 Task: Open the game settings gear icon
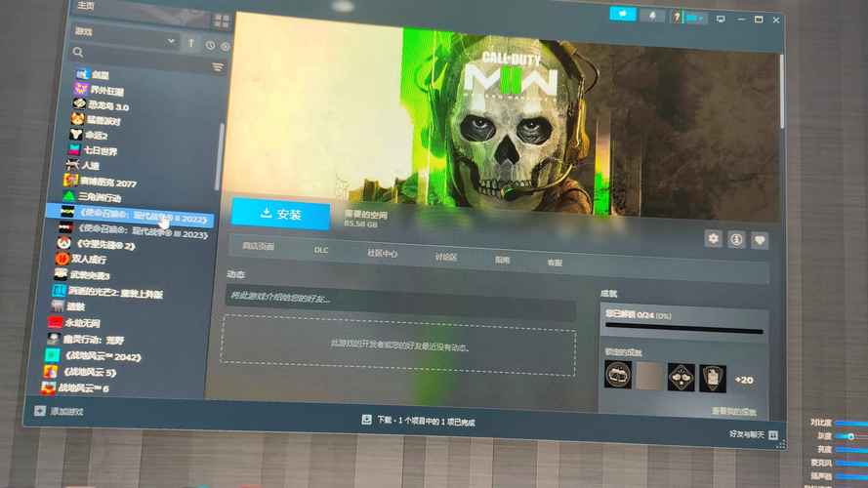point(713,238)
